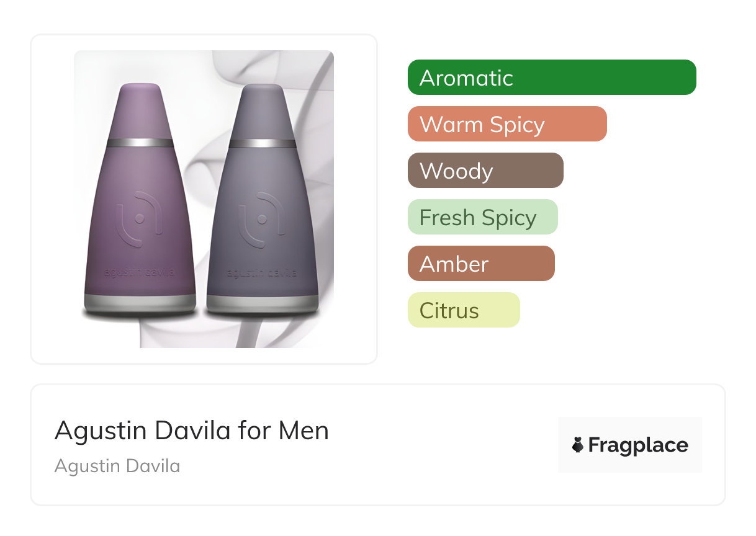This screenshot has width=756, height=536.
Task: Click the silver base of gray bottle
Action: pos(262,303)
